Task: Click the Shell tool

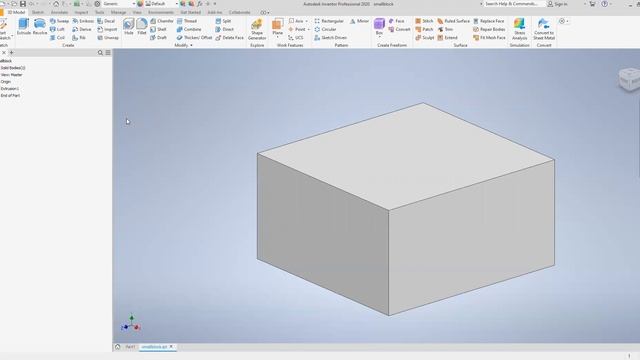Action: [x=158, y=29]
